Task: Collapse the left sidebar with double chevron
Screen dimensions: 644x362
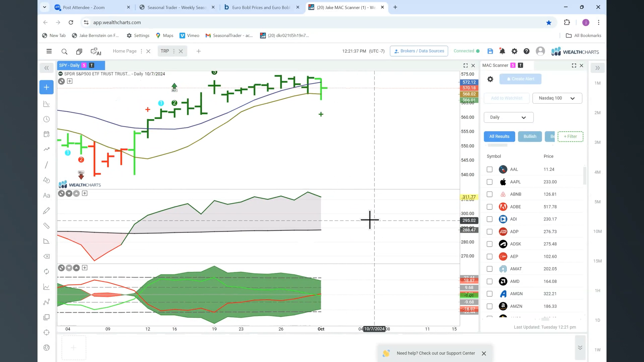Action: (x=47, y=68)
